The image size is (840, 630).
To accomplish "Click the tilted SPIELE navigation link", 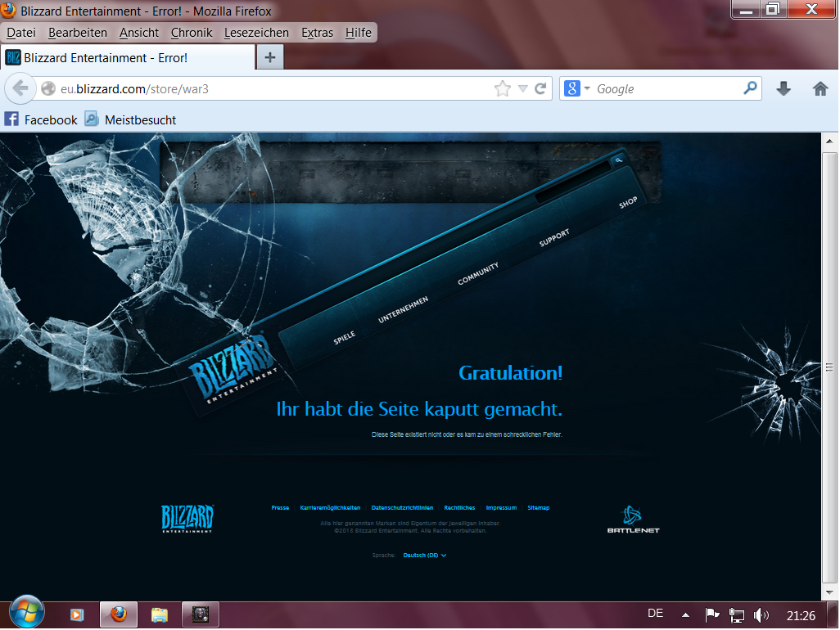I will tap(344, 338).
